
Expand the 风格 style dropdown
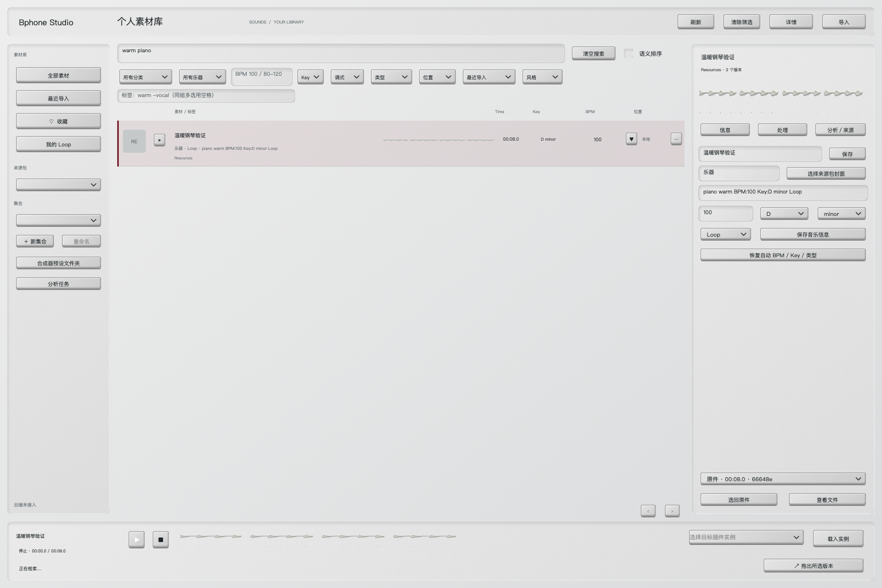point(543,77)
